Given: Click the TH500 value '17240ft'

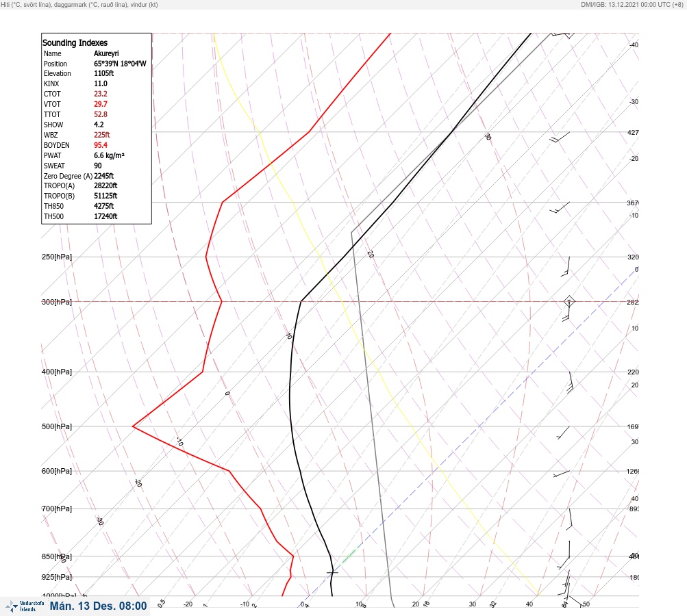Looking at the screenshot, I should click(105, 216).
